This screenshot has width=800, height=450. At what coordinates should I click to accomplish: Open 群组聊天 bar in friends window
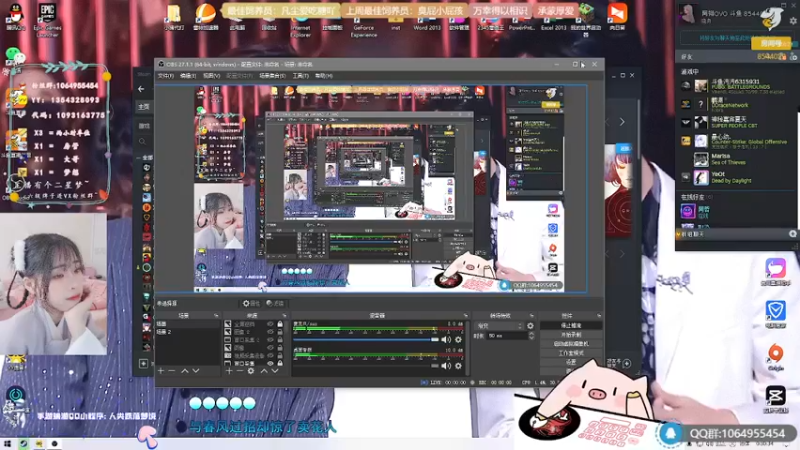click(737, 234)
